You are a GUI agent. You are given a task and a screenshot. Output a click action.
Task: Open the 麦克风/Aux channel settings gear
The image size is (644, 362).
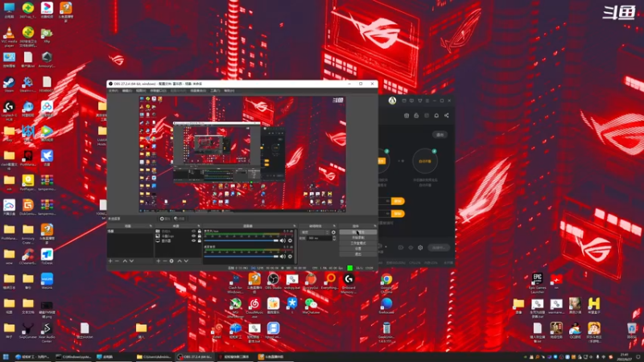pyautogui.click(x=290, y=241)
